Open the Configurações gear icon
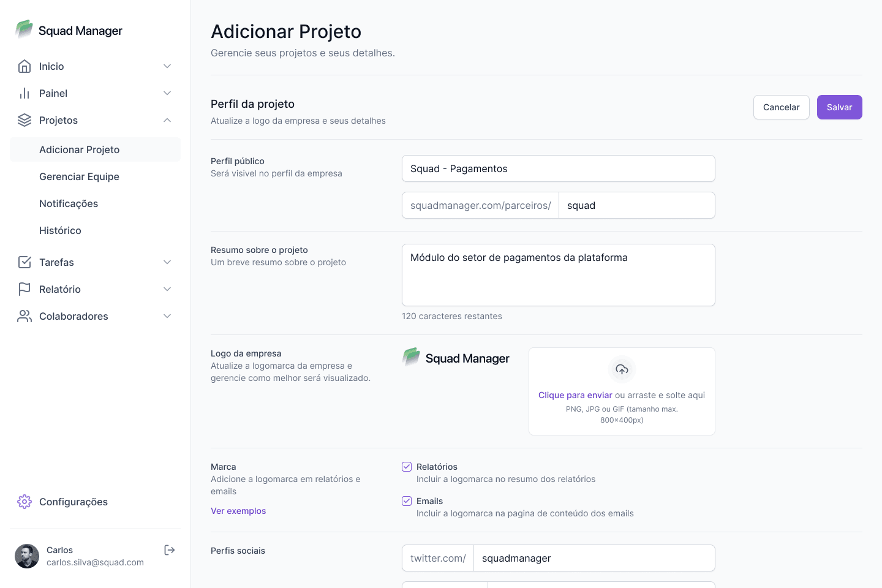Image resolution: width=882 pixels, height=588 pixels. 24,502
